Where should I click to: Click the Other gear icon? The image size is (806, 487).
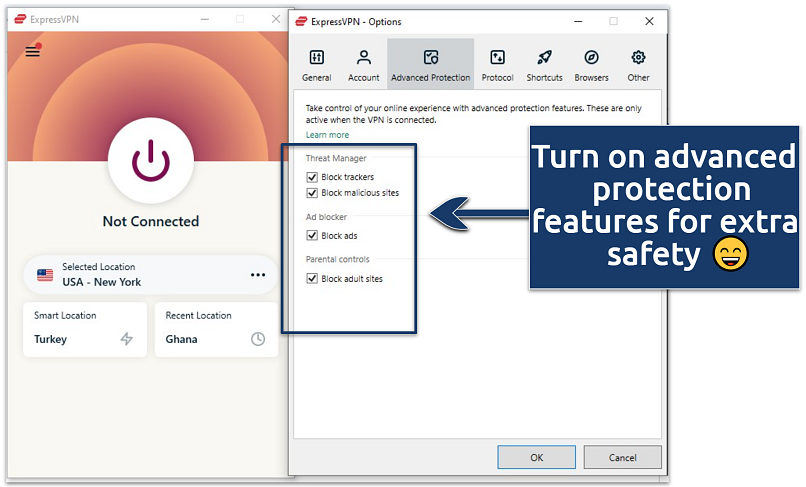638,57
